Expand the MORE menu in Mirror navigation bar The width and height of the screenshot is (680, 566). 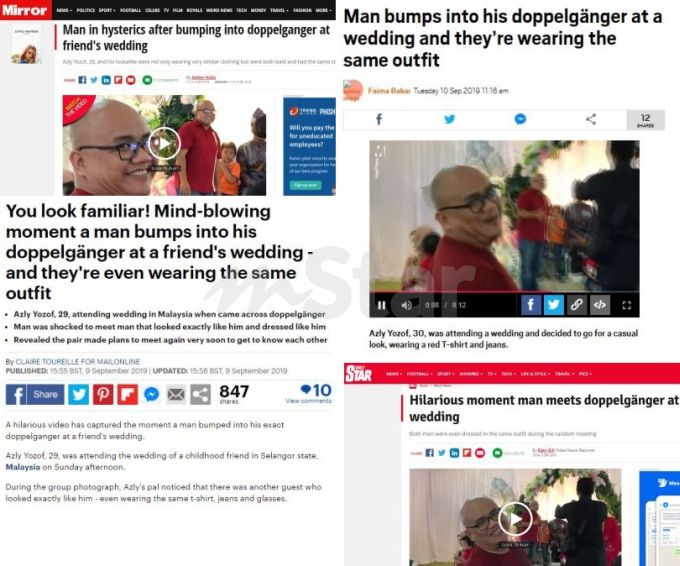click(x=323, y=10)
